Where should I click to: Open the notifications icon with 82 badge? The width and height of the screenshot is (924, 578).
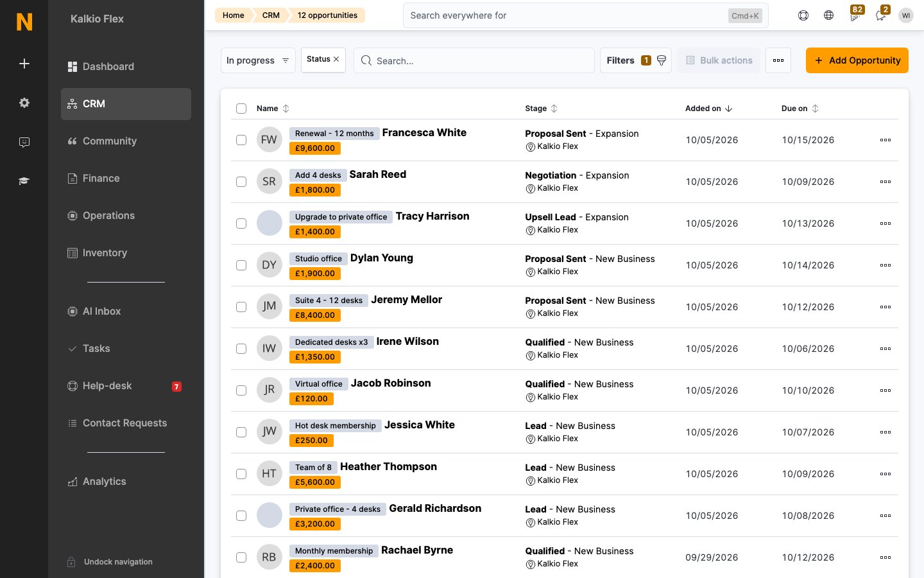[x=855, y=14]
